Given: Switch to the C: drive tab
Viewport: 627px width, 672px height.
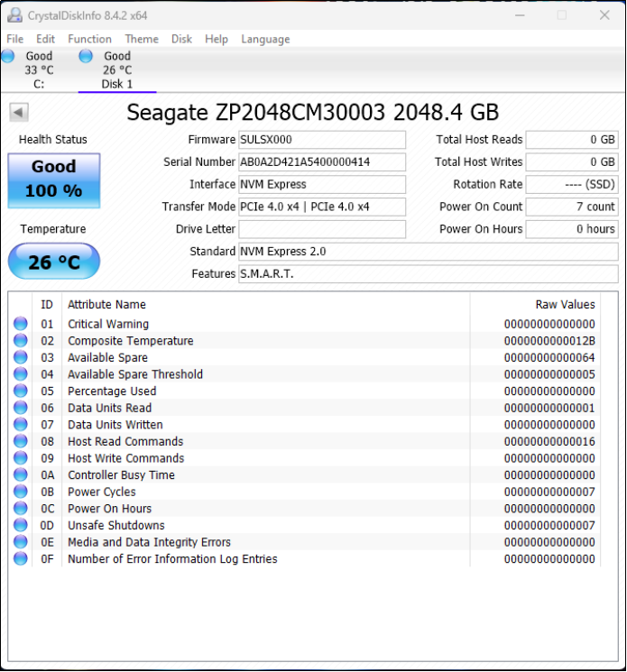Looking at the screenshot, I should (x=39, y=69).
